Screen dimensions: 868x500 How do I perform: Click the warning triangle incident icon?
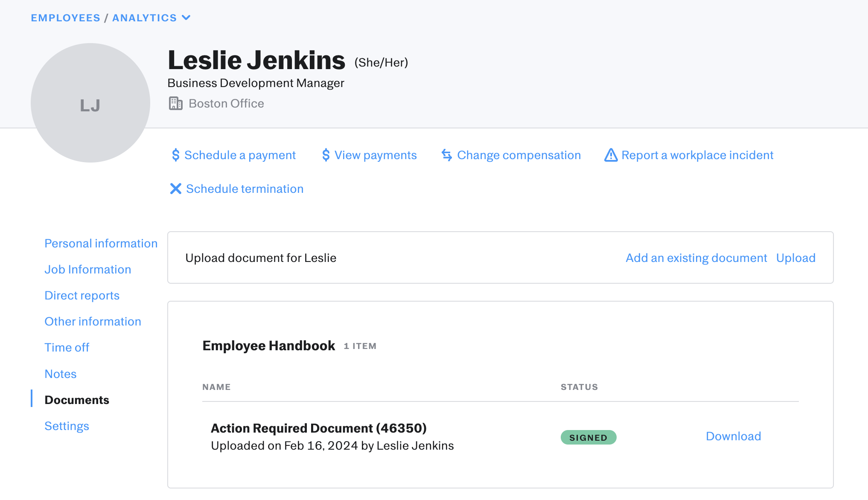click(x=611, y=155)
